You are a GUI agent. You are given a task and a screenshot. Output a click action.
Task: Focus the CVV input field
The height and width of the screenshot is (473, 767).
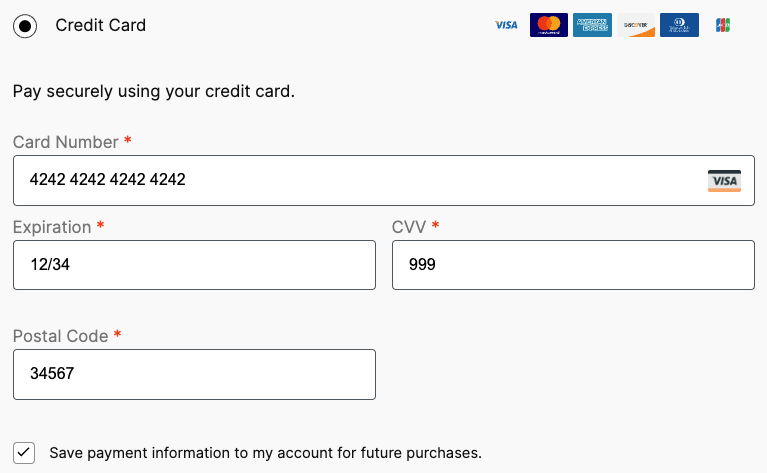click(x=573, y=265)
